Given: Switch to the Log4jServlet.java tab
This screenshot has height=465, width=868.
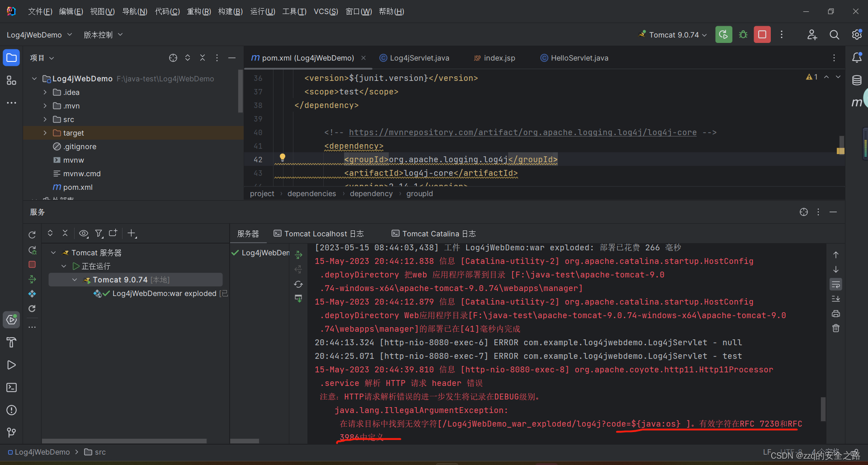Looking at the screenshot, I should click(414, 58).
